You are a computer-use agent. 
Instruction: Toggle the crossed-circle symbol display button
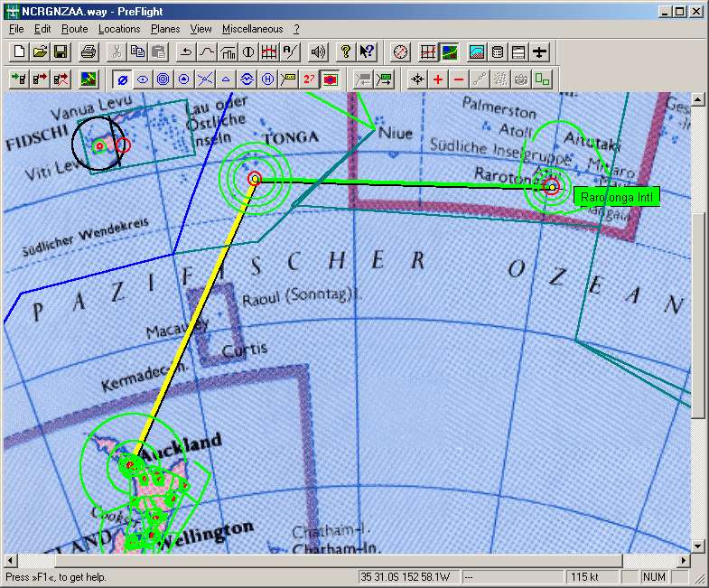[x=122, y=79]
